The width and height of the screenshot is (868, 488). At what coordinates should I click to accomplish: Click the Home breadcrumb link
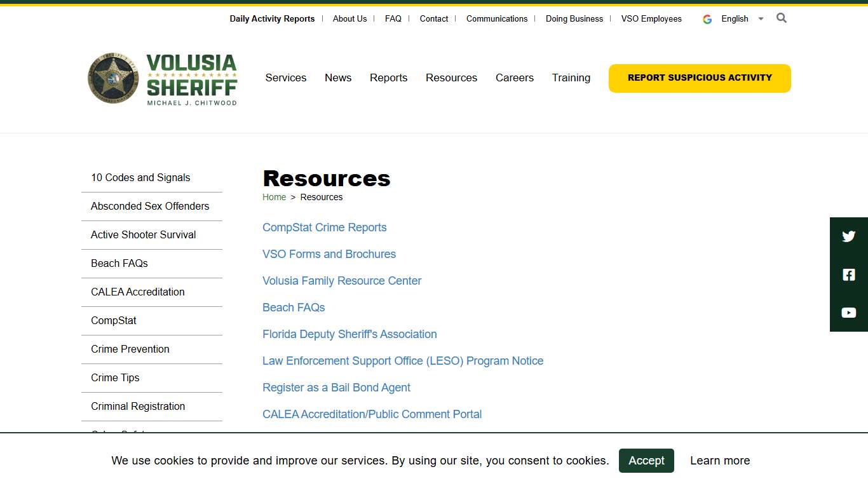(274, 197)
